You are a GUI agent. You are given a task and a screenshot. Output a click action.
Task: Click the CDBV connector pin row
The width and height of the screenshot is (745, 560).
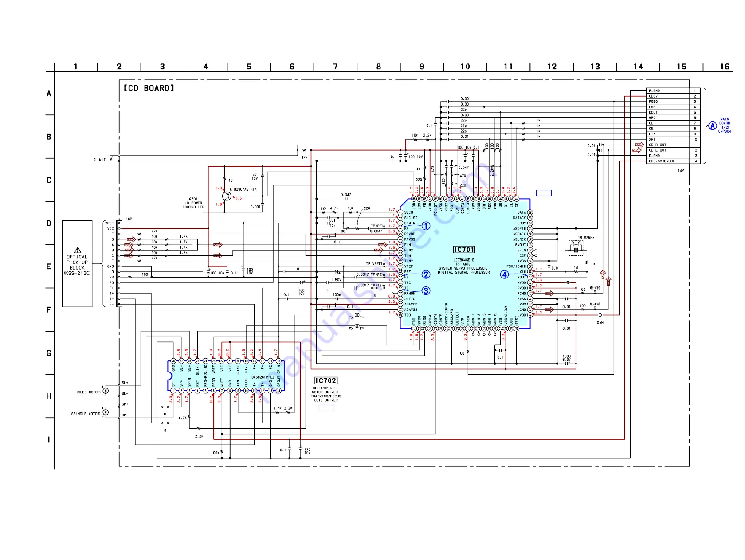click(674, 96)
